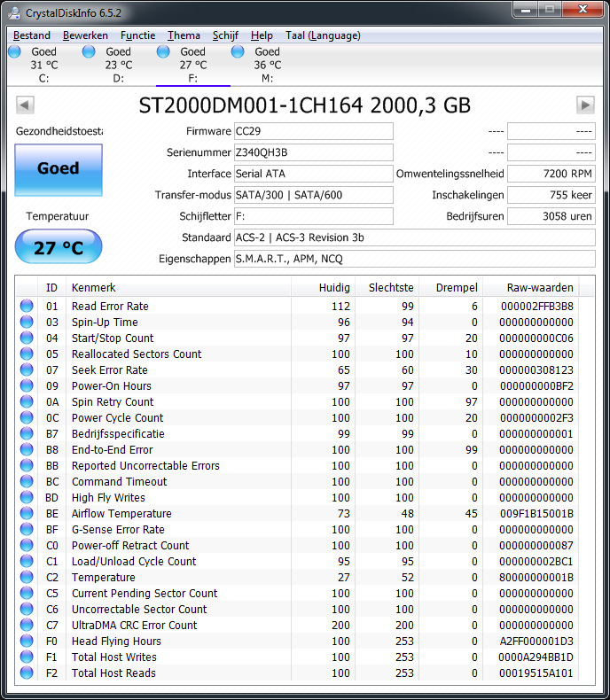Open the Functie menu
The image size is (610, 700).
tap(138, 35)
